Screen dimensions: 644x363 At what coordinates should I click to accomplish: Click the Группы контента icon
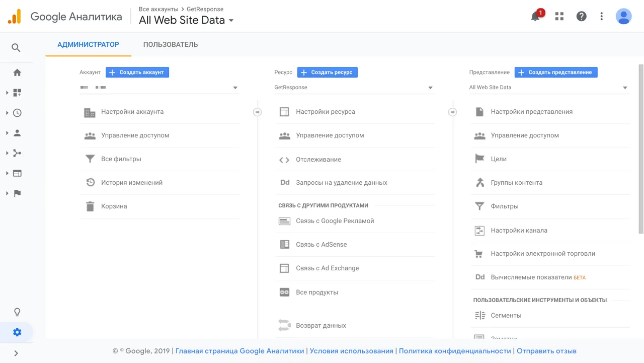point(479,183)
